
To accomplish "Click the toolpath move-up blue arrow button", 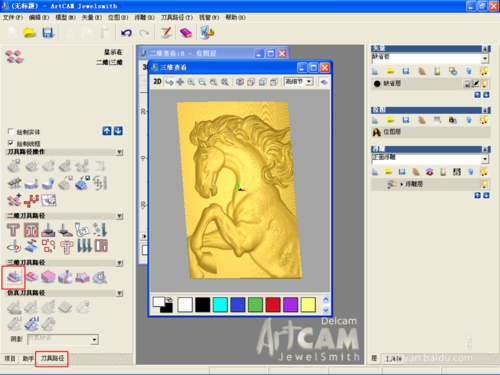I will (107, 131).
